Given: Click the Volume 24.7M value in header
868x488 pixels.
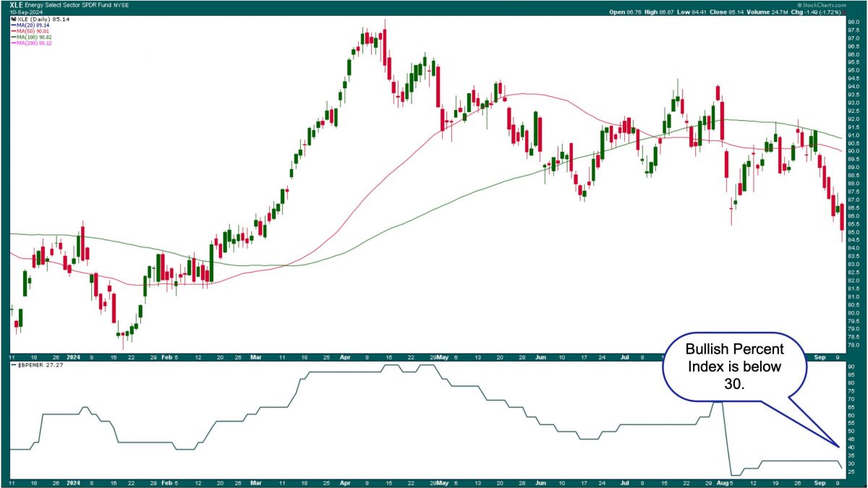Looking at the screenshot, I should point(766,12).
